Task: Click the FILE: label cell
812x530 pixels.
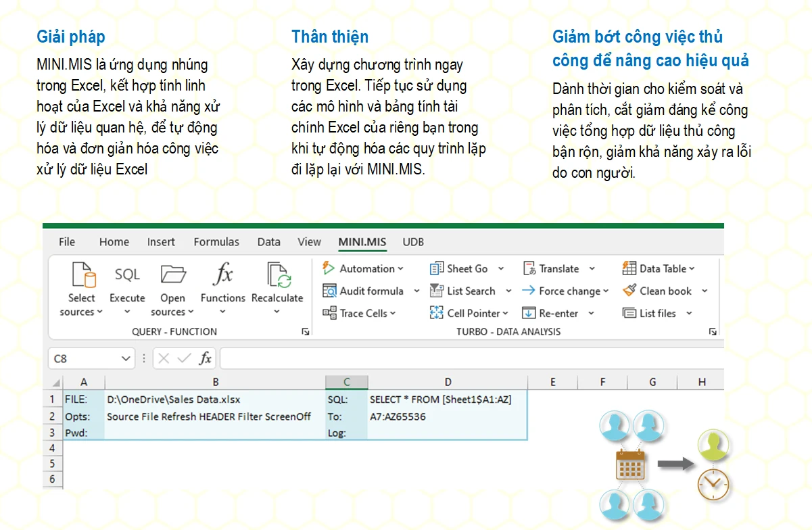Action: pyautogui.click(x=83, y=400)
